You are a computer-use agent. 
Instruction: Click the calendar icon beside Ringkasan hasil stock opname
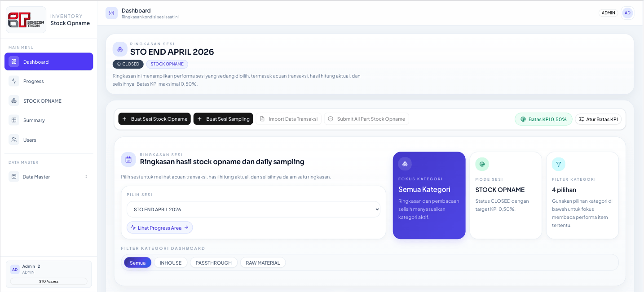pyautogui.click(x=128, y=159)
